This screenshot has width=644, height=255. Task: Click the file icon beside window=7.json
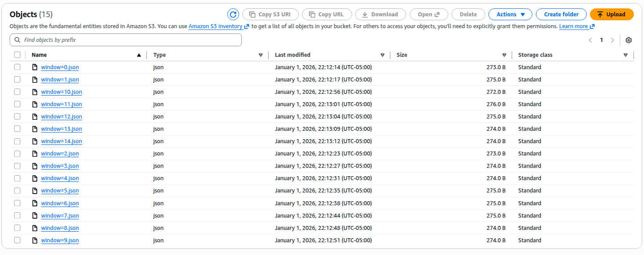pos(35,215)
